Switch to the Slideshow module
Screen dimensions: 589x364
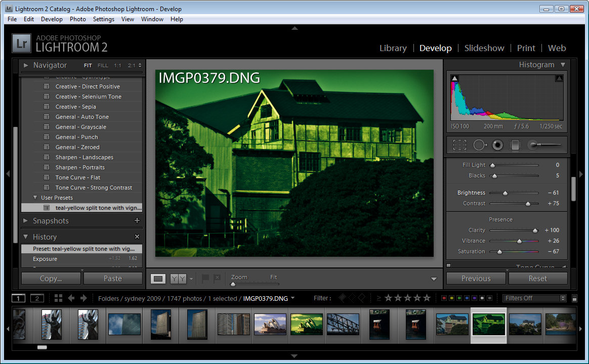tap(484, 48)
